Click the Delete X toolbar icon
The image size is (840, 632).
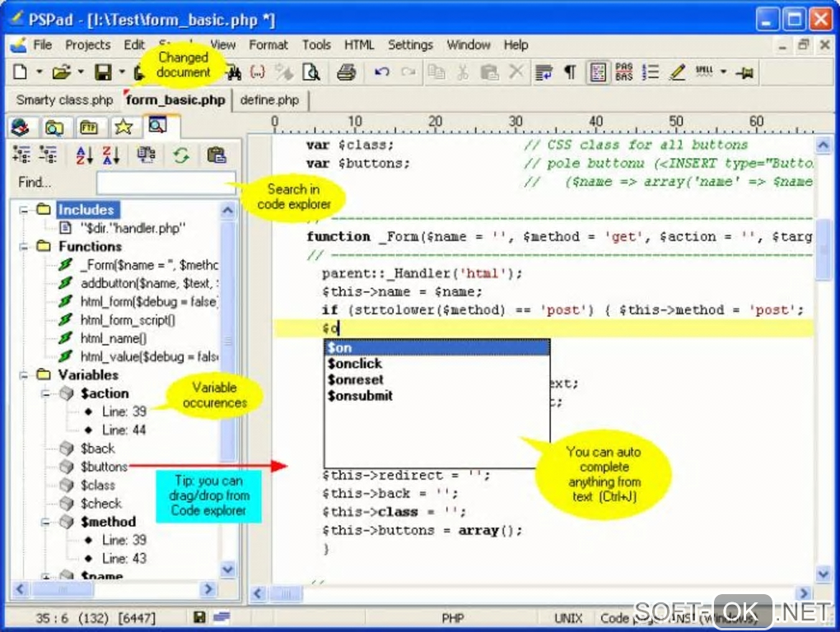pyautogui.click(x=516, y=71)
